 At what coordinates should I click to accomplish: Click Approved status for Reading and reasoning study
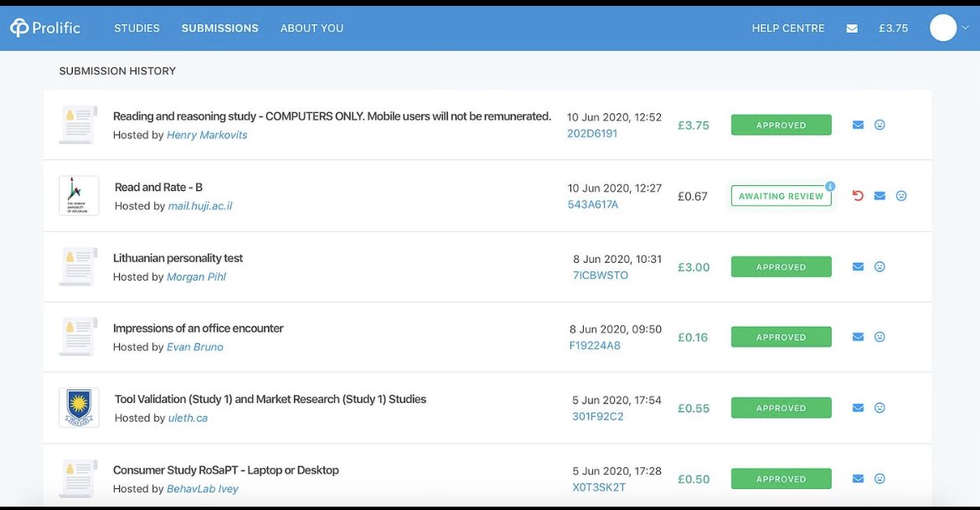(x=781, y=125)
